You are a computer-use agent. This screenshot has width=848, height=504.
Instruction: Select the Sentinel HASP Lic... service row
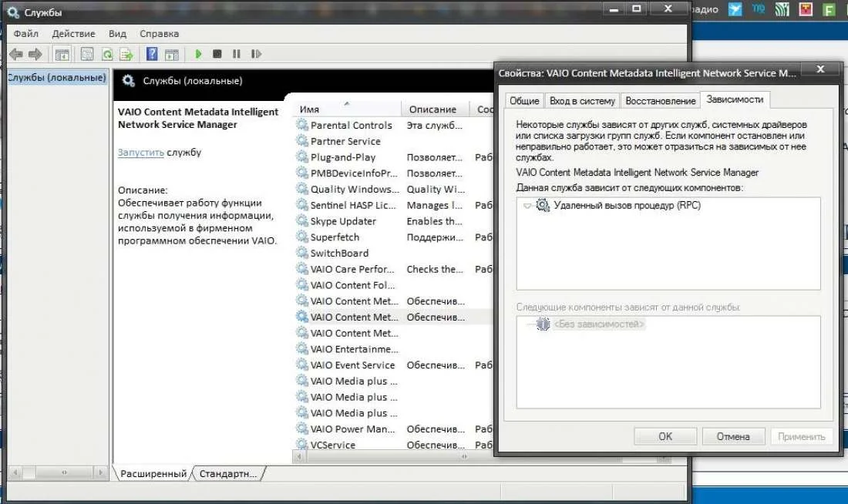[394, 205]
